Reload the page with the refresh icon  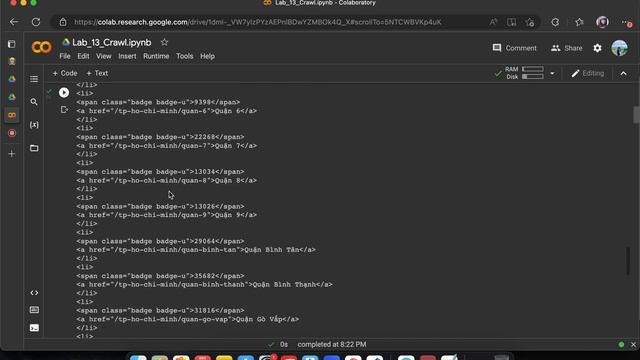36,22
